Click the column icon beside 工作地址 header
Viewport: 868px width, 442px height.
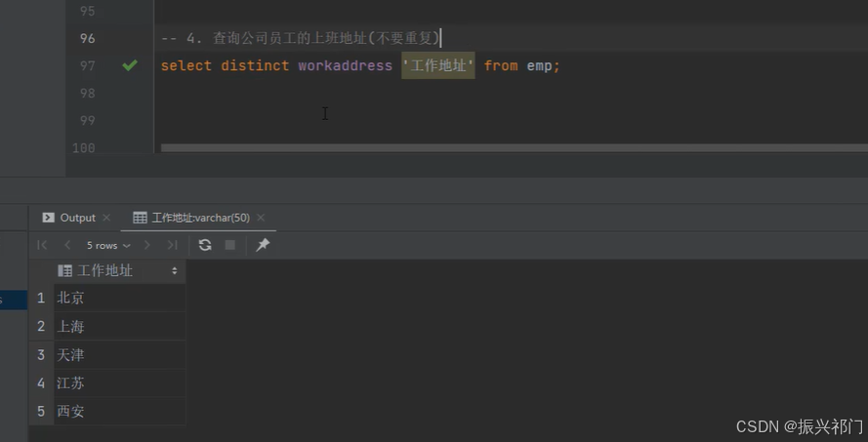tap(64, 270)
